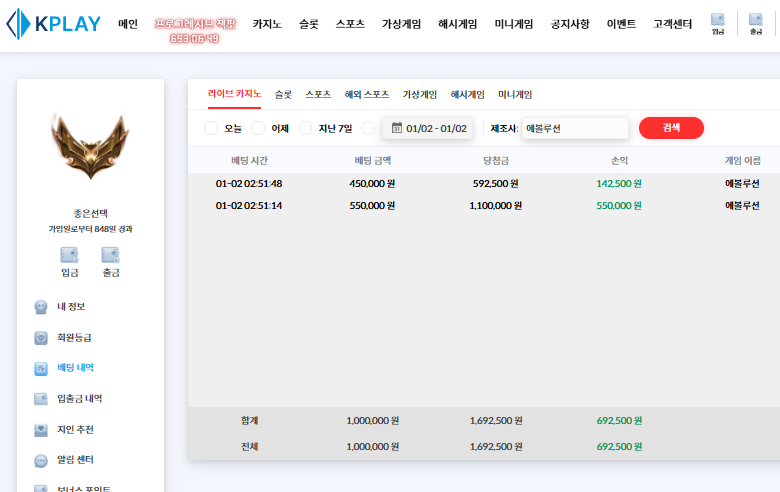
Task: Open 지인 추천 in the sidebar
Action: point(75,430)
